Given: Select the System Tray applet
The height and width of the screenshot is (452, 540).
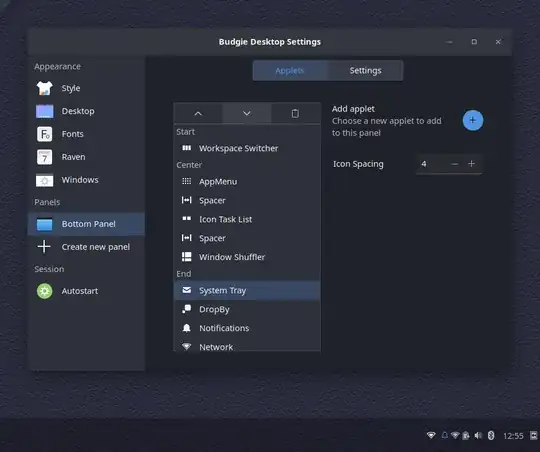Looking at the screenshot, I should [x=247, y=290].
